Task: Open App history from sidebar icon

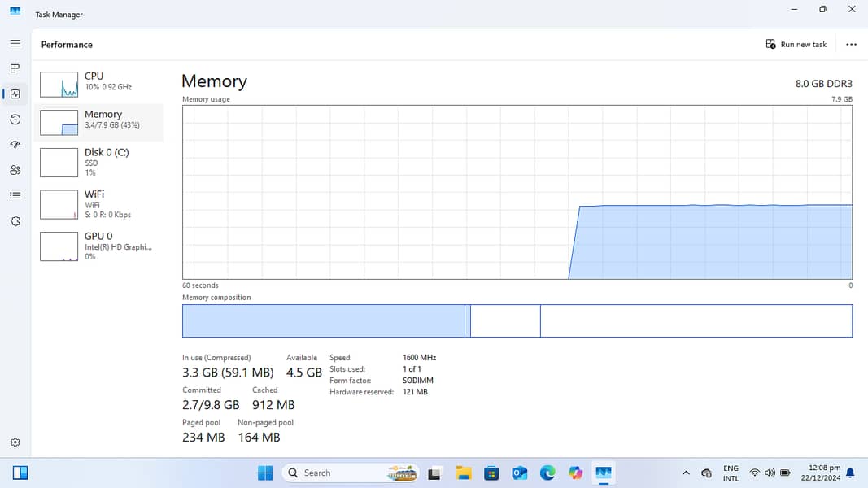Action: 15,120
